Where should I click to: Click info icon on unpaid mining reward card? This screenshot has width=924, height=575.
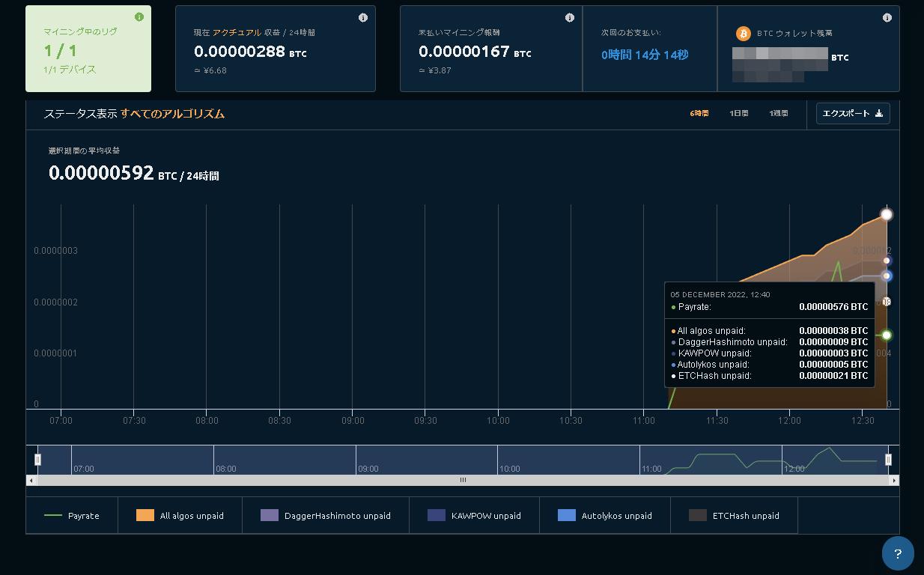[570, 17]
